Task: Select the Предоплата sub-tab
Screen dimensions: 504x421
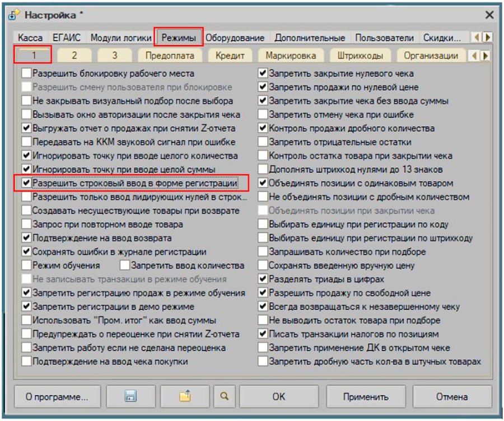Action: coord(170,55)
